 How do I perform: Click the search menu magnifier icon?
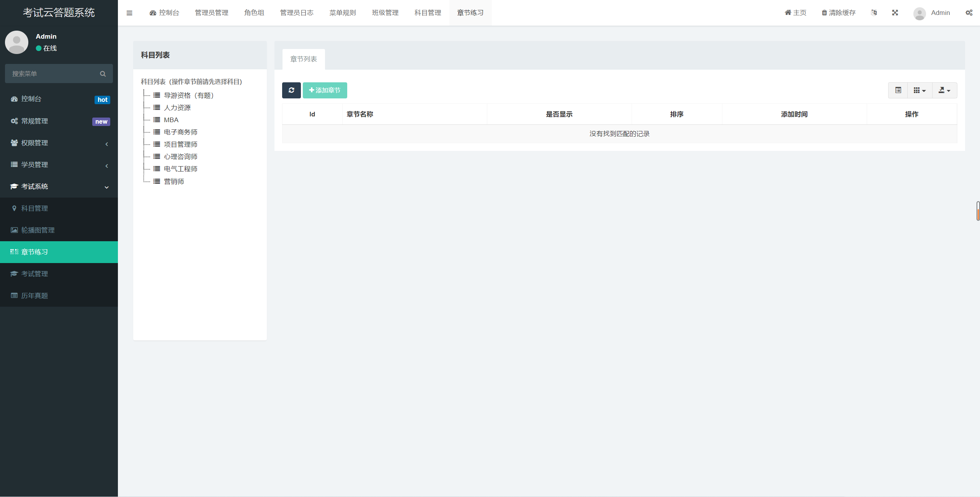(103, 74)
